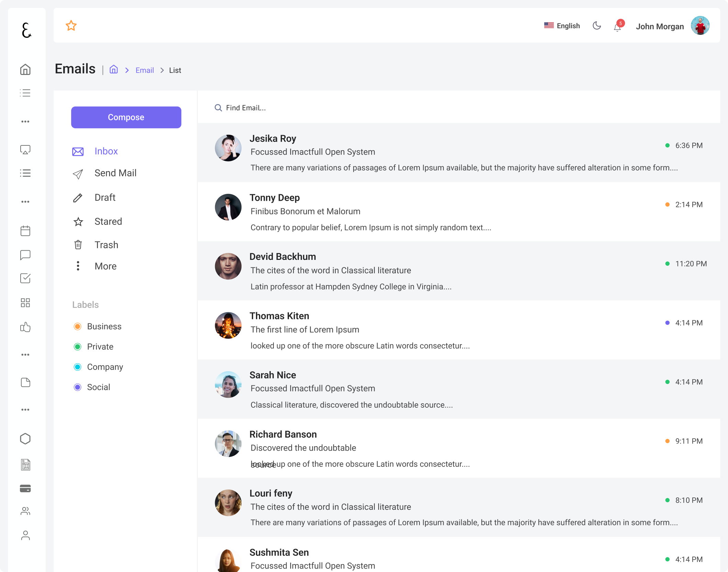The height and width of the screenshot is (572, 728).
Task: Expand the second three-dots sidebar section
Action: coord(25,201)
